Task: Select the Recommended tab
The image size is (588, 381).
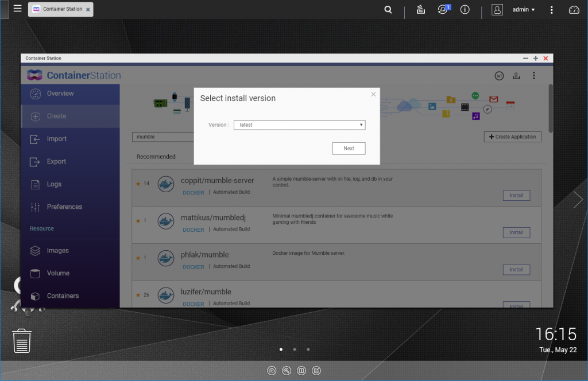Action: click(156, 157)
